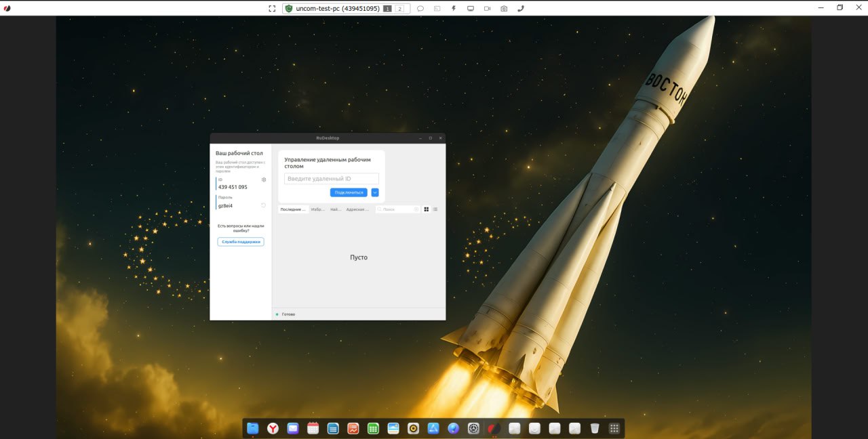
Task: Start session recording with the video camera icon
Action: coord(487,9)
